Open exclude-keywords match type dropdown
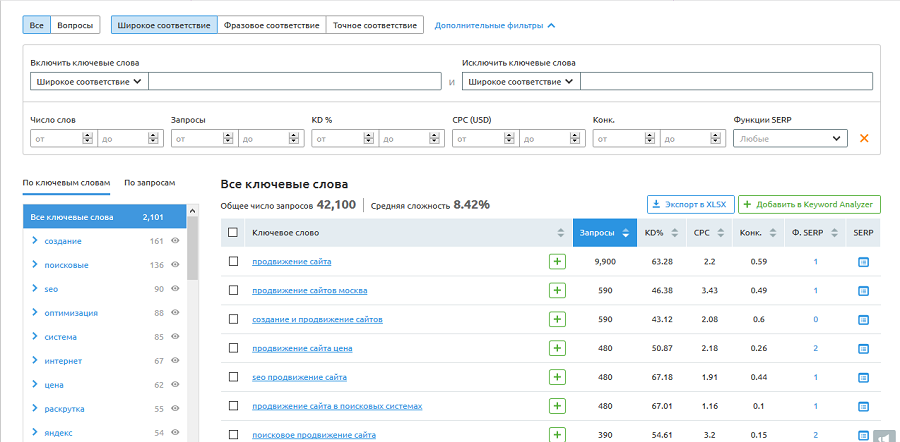The height and width of the screenshot is (442, 900). (521, 82)
